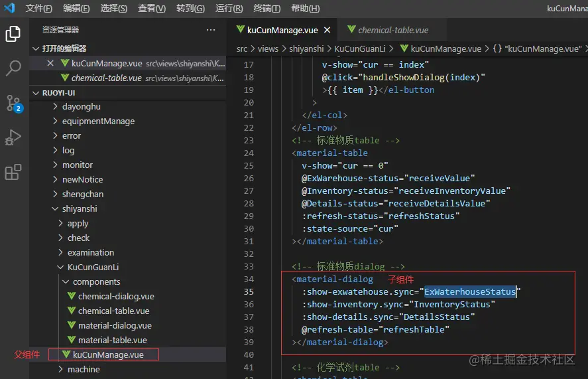This screenshot has width=588, height=379.
Task: Open the 转到(G) menu
Action: [190, 8]
